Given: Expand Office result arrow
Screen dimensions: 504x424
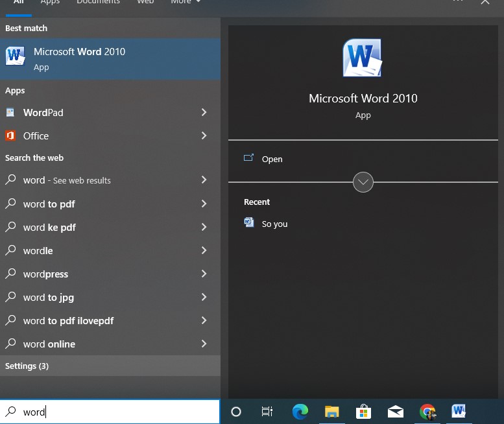Looking at the screenshot, I should click(x=204, y=135).
